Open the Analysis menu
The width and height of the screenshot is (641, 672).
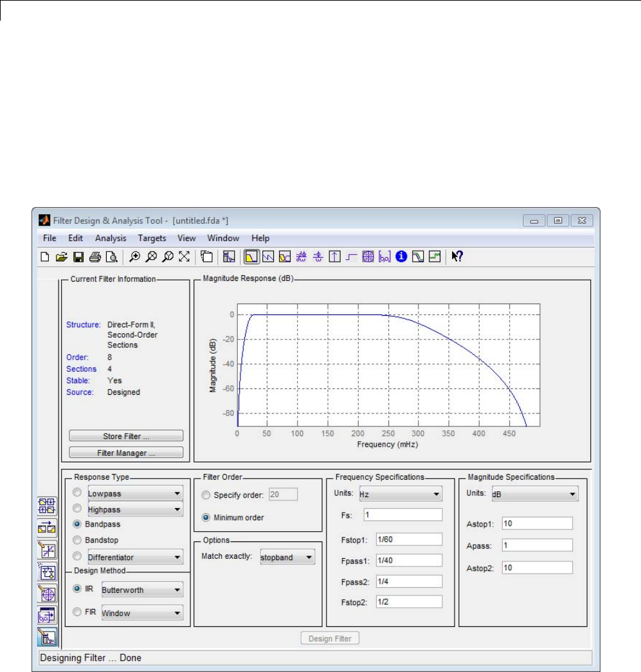pos(111,238)
